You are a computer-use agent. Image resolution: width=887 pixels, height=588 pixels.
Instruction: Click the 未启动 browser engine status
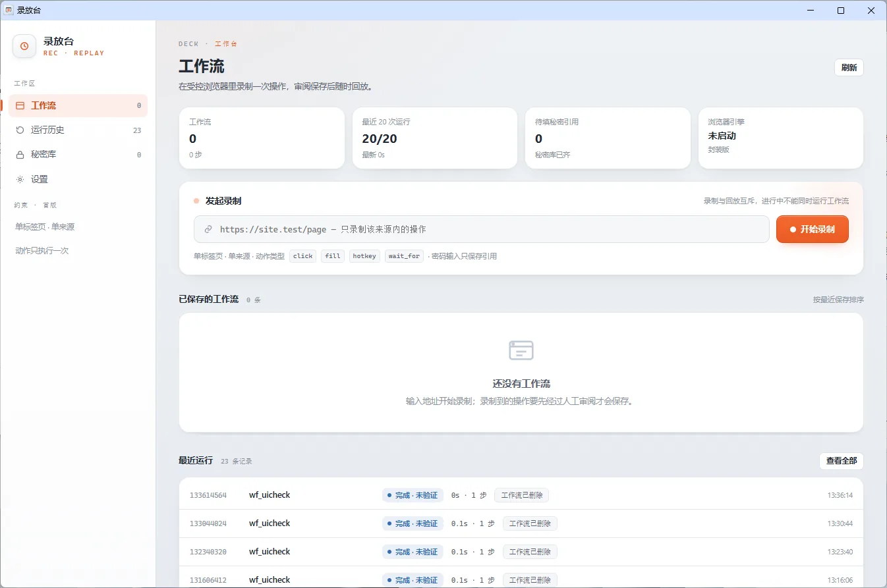coord(722,136)
